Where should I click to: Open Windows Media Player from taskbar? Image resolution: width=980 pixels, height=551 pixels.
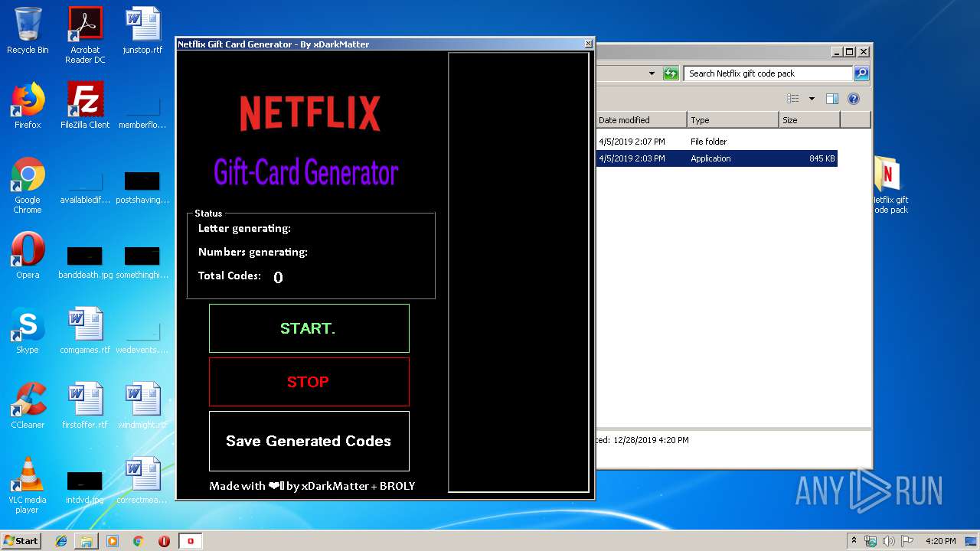click(113, 541)
